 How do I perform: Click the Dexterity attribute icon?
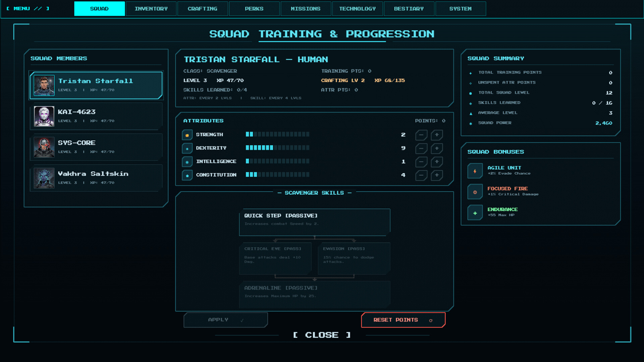pyautogui.click(x=187, y=148)
